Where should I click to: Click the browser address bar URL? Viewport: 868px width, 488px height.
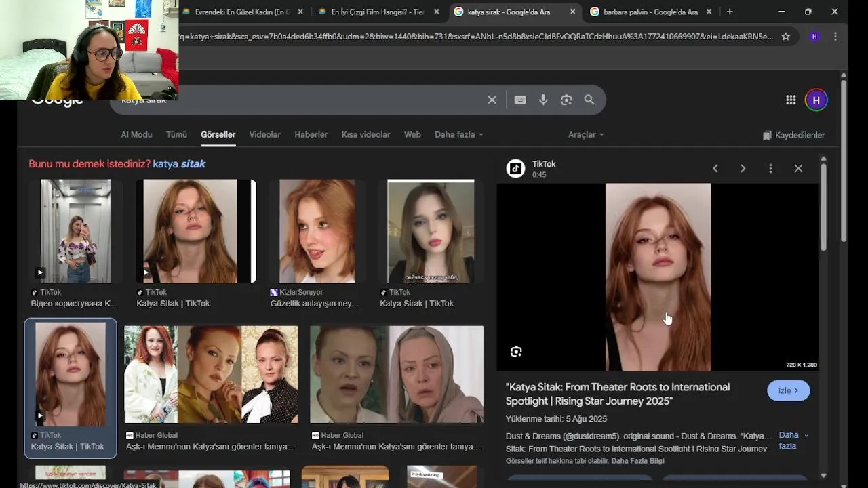click(475, 37)
